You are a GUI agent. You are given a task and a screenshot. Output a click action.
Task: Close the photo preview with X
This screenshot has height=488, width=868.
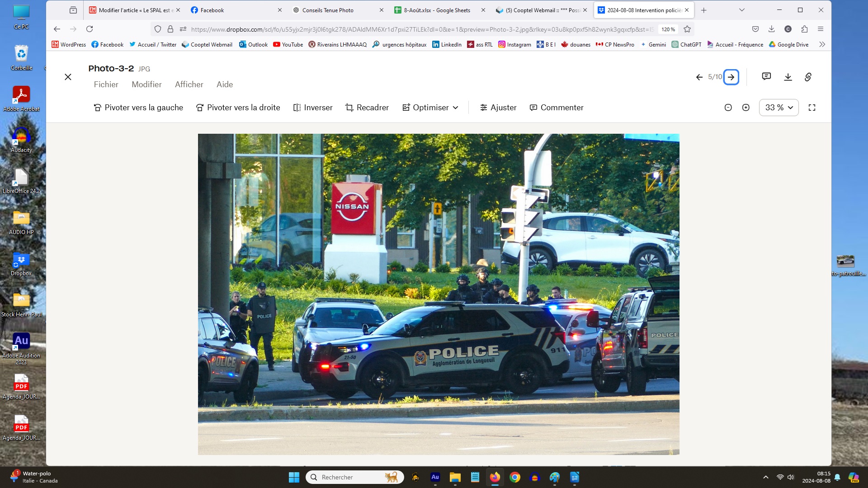point(68,77)
